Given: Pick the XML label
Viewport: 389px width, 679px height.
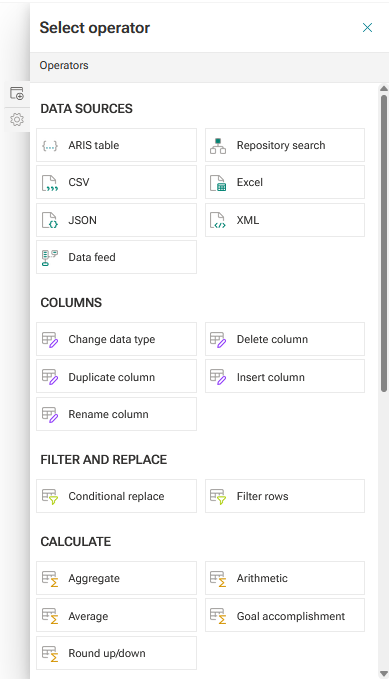Looking at the screenshot, I should (x=248, y=220).
